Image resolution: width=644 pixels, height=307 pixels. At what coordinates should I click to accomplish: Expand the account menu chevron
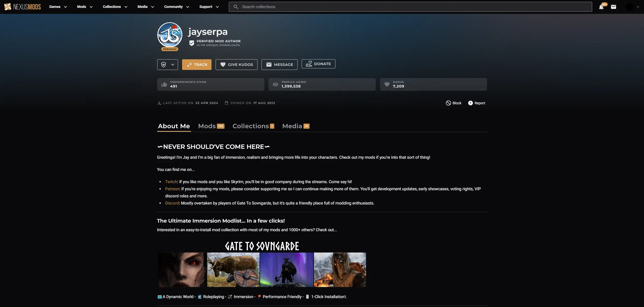pos(638,7)
